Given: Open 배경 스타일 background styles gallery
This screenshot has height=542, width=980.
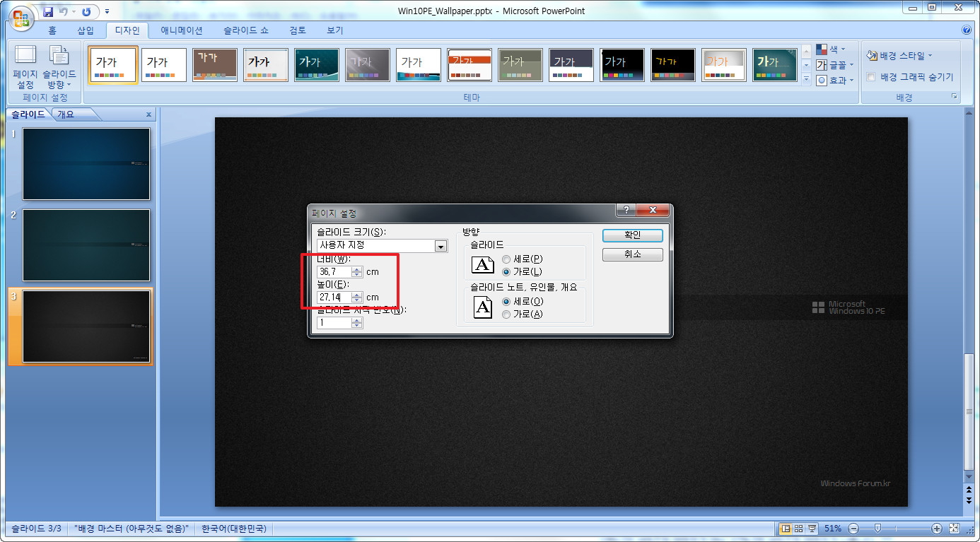Looking at the screenshot, I should 900,56.
